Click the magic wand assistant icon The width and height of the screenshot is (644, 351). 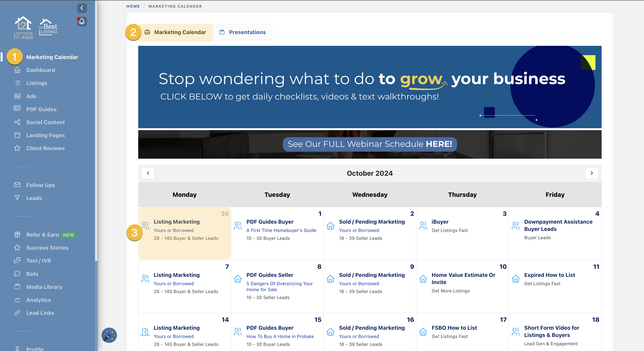coord(109,335)
